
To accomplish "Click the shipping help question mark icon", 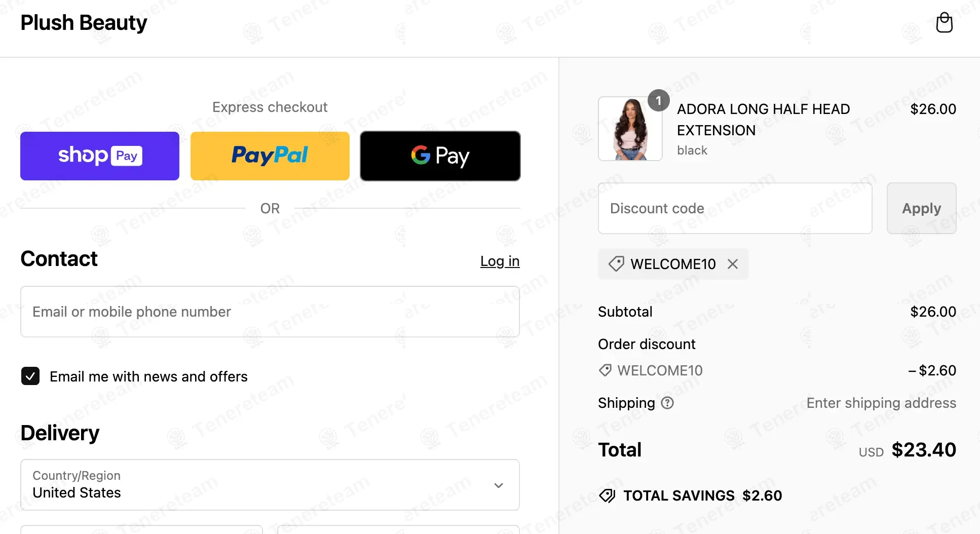I will tap(668, 403).
